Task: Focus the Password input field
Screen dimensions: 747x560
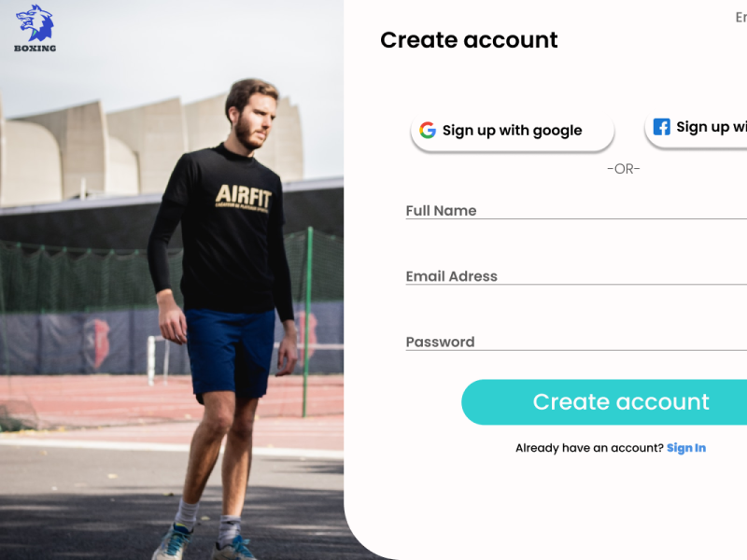Action: [x=576, y=342]
